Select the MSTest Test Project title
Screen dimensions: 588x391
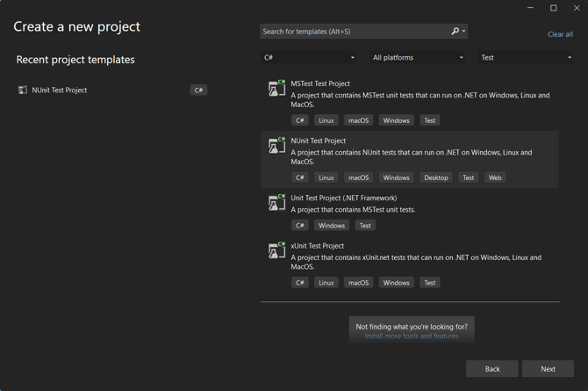point(320,83)
